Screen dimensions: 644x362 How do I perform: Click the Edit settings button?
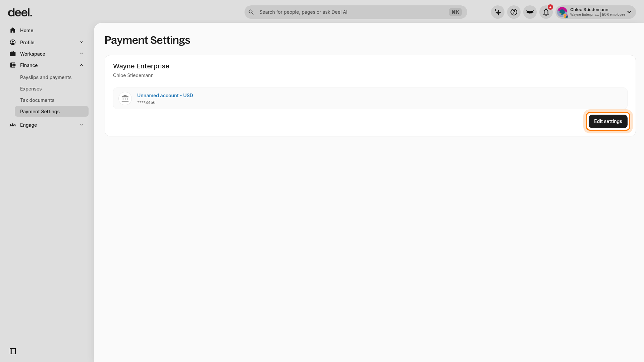click(x=608, y=121)
